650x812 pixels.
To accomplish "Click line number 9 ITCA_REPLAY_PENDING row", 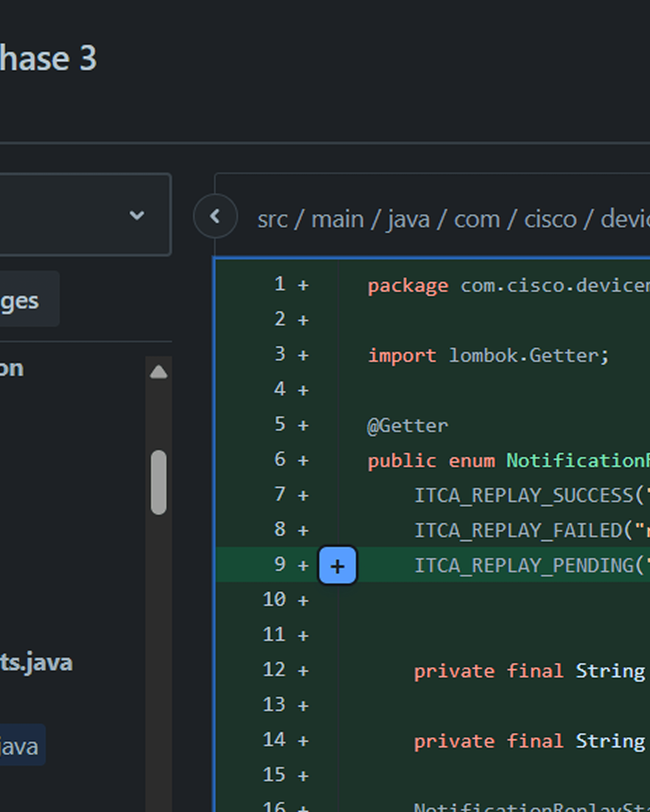I will tap(279, 565).
